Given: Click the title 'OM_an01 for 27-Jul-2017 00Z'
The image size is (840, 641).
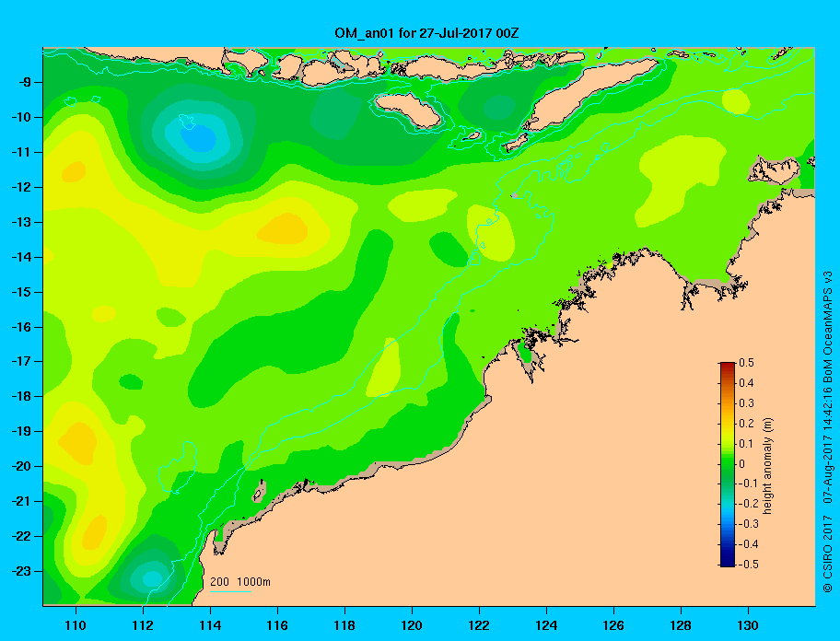Looking at the screenshot, I should 426,33.
